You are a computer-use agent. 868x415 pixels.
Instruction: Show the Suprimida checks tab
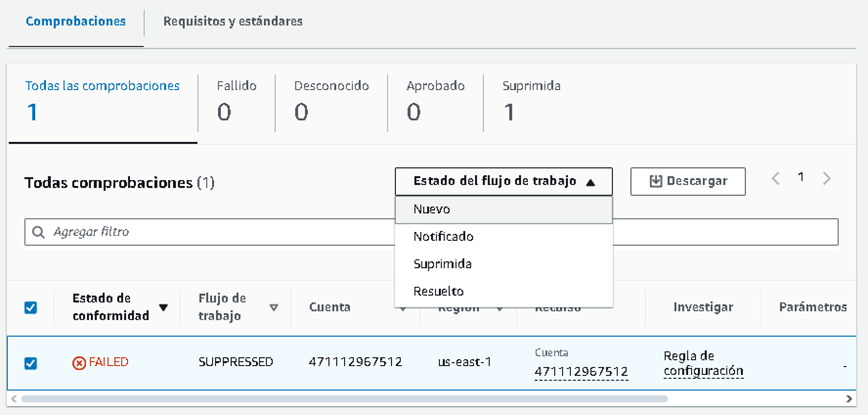tap(531, 102)
